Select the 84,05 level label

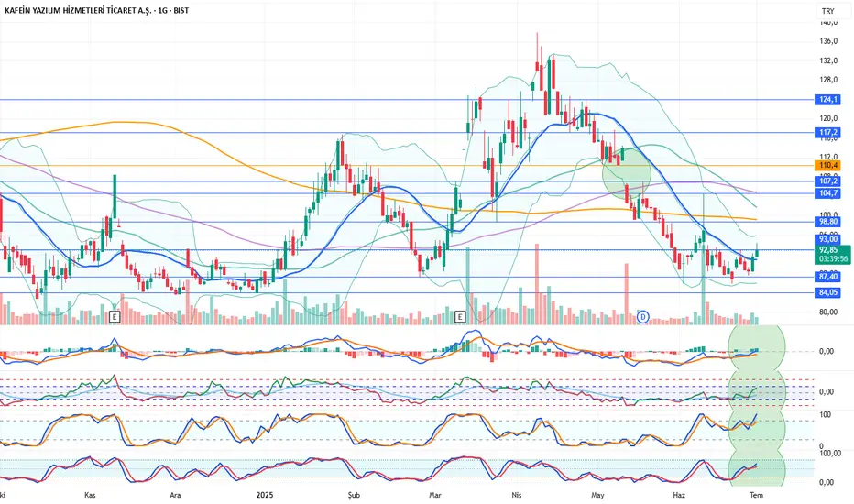tap(827, 292)
